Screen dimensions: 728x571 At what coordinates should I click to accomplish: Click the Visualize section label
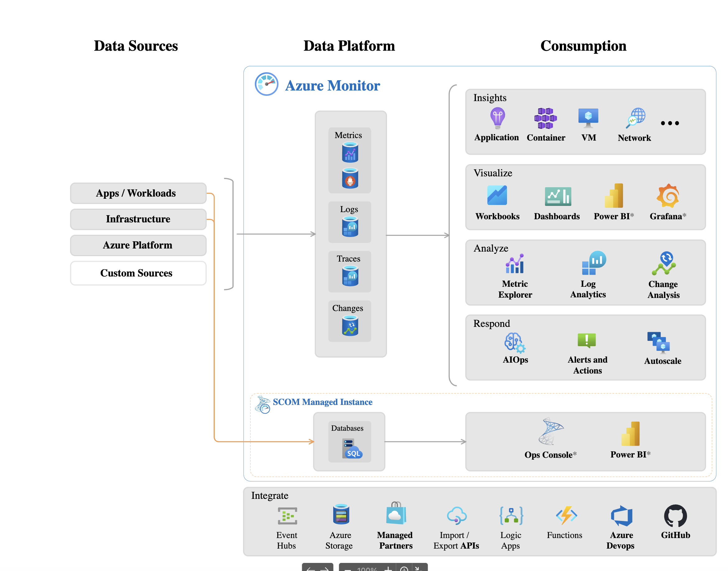pyautogui.click(x=493, y=173)
